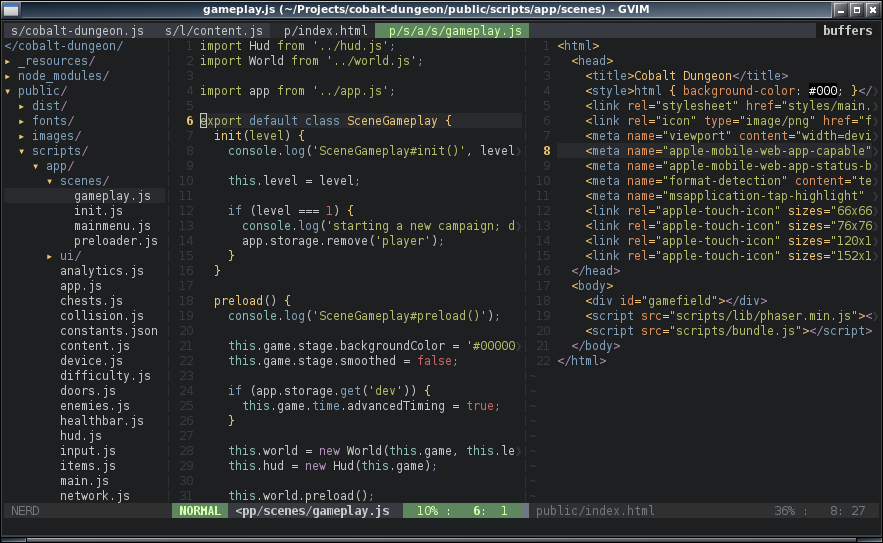The height and width of the screenshot is (543, 883).
Task: Collapse the public/ folder arrow
Action: pyautogui.click(x=7, y=91)
